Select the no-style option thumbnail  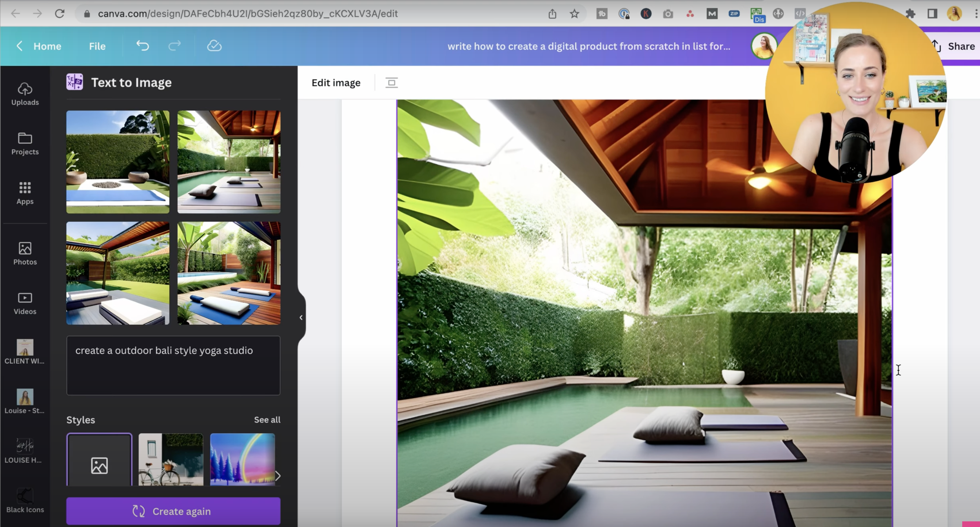(99, 460)
